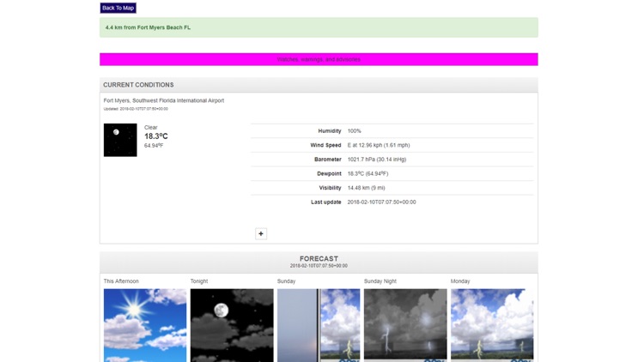644x362 pixels.
Task: Click the 'This Afternoon' forecast label
Action: coord(121,281)
